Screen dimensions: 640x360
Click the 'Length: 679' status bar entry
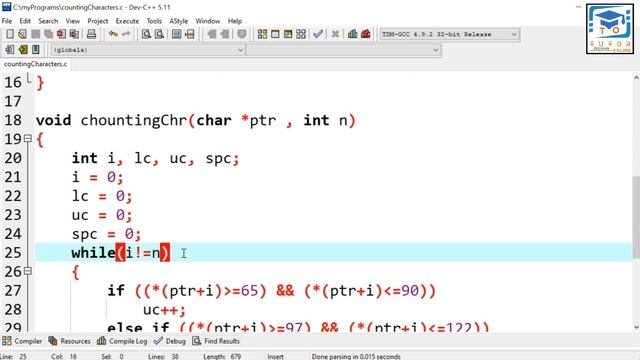point(222,356)
